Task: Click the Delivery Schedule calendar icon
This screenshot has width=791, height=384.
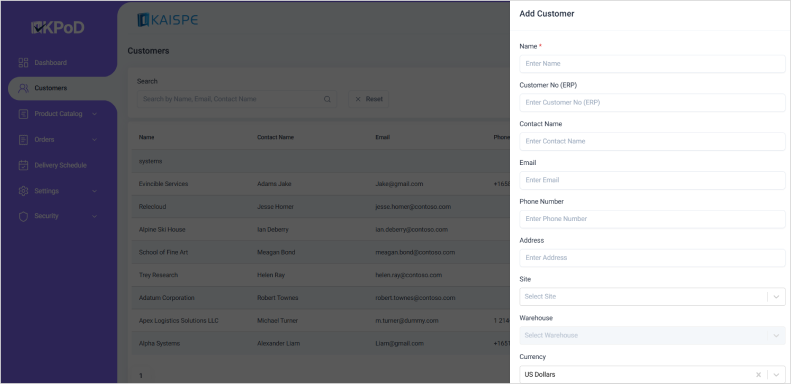Action: (x=23, y=166)
